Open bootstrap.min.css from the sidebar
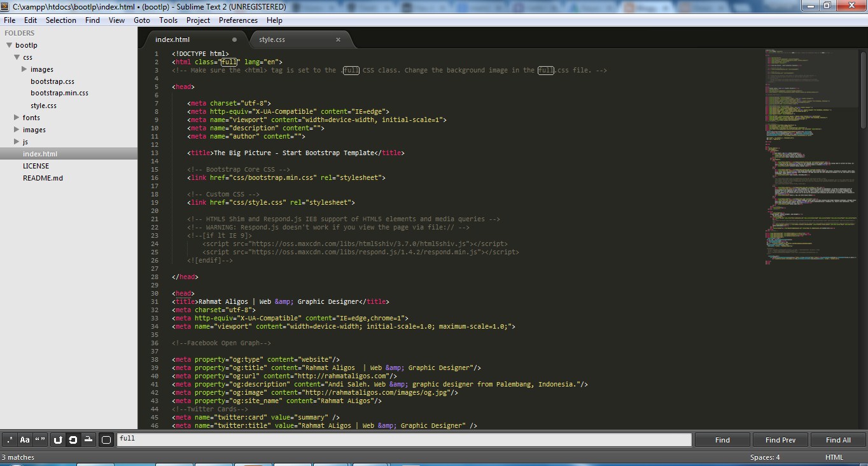868x466 pixels. pos(59,93)
